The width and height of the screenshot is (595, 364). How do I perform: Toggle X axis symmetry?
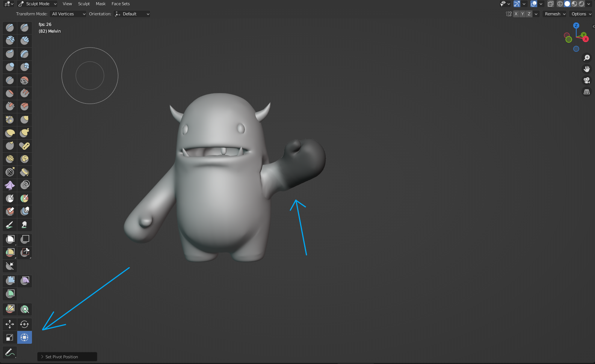coord(516,14)
